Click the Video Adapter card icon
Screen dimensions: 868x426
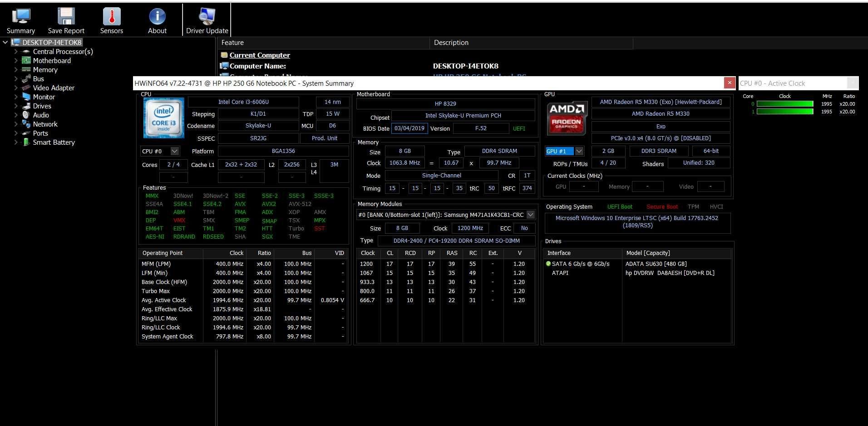[26, 88]
